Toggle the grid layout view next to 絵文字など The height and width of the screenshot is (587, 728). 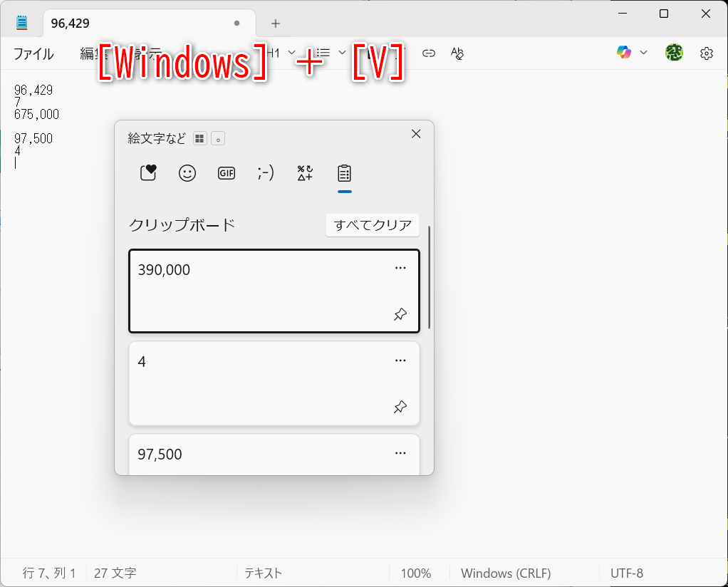click(x=199, y=137)
